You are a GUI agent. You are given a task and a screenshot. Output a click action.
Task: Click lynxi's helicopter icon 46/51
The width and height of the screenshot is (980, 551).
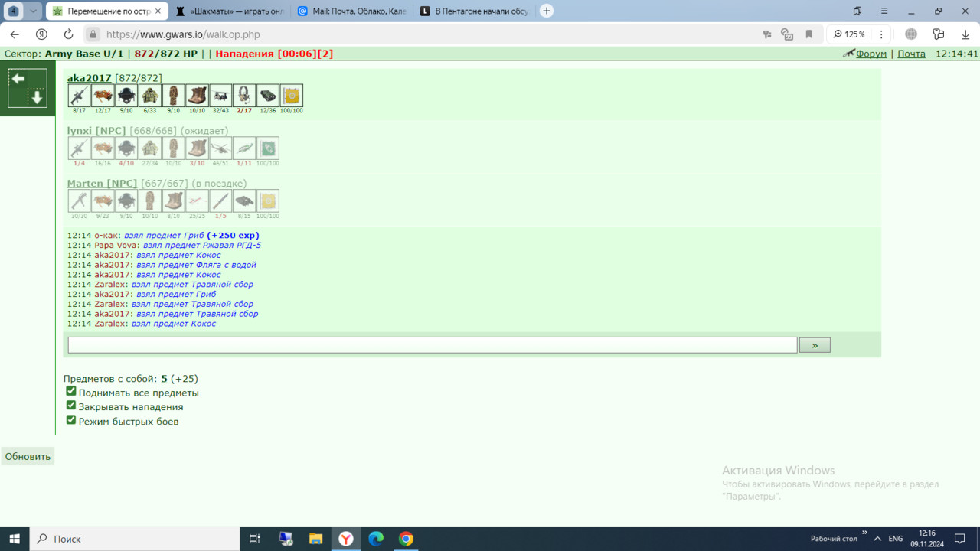[220, 148]
